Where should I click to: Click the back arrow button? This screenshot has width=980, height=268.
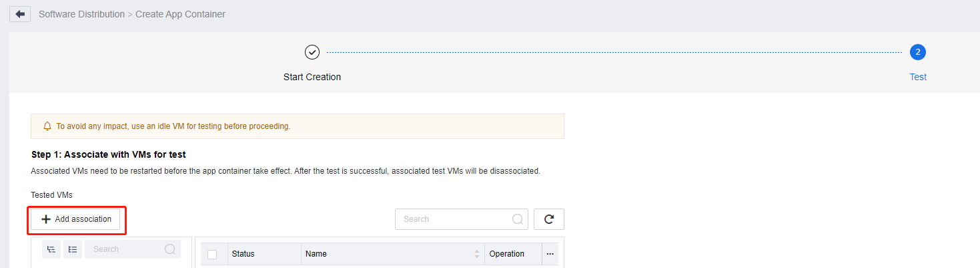pos(20,14)
